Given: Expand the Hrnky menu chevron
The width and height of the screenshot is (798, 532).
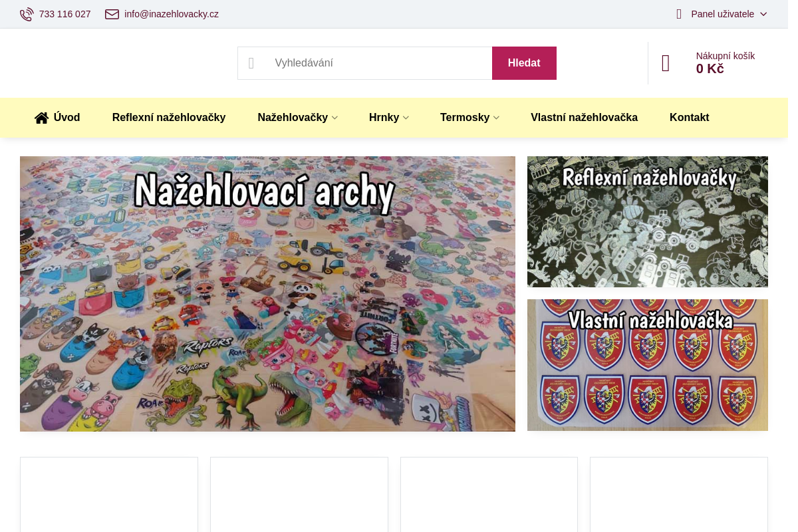Looking at the screenshot, I should click(406, 118).
